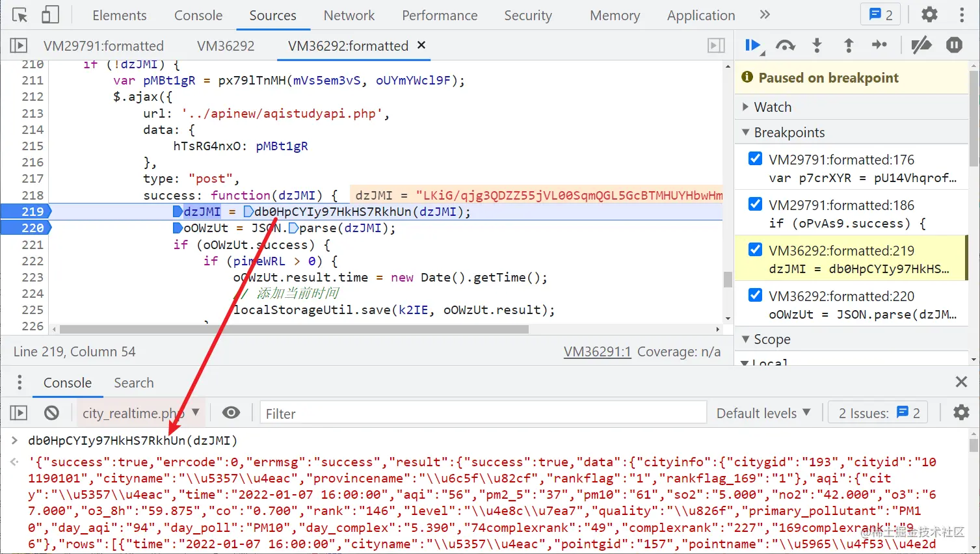Toggle pause on exceptions
Viewport: 980px width, 554px height.
point(954,46)
